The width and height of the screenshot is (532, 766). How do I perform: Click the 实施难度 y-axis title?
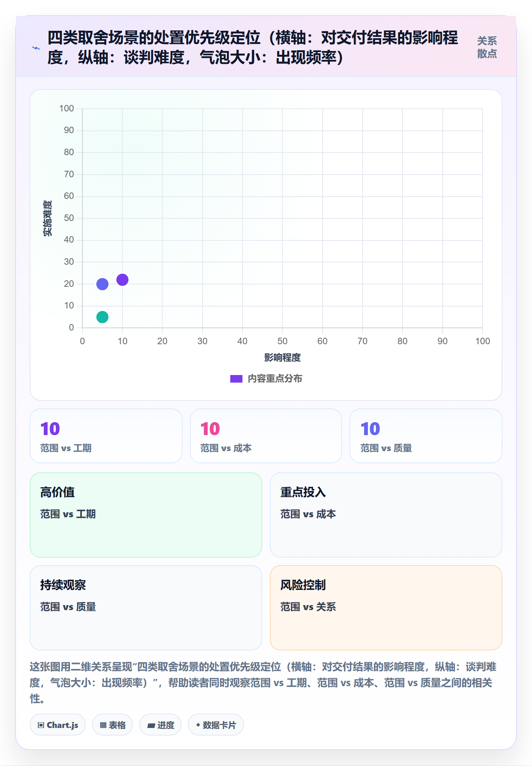click(47, 218)
